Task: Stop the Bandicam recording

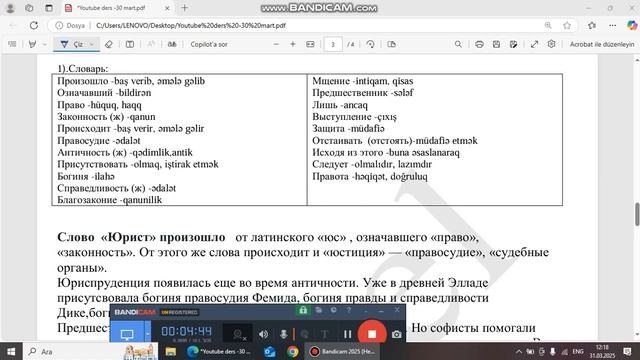Action: 372,333
